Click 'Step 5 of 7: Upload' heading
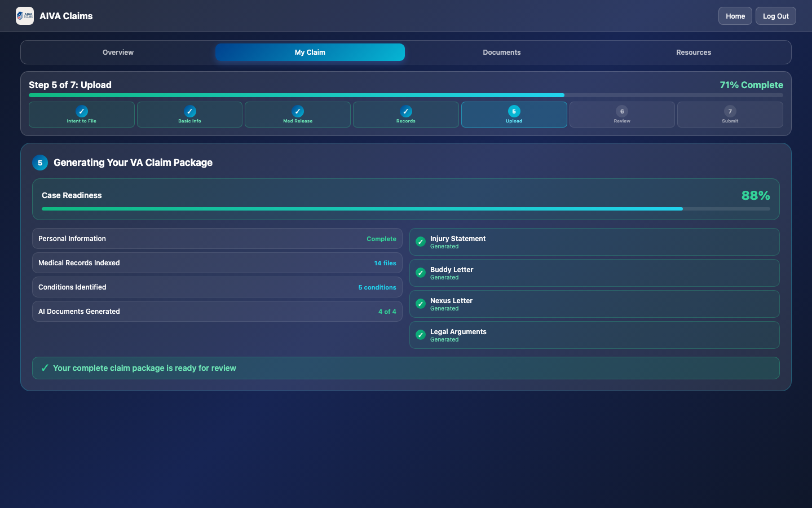The width and height of the screenshot is (812, 508). coord(70,85)
